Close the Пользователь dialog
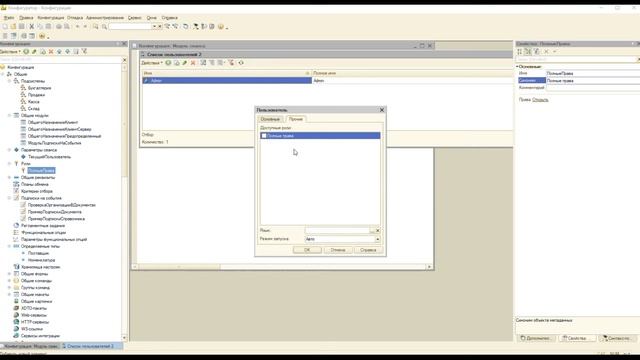This screenshot has height=360, width=640. pos(382,110)
